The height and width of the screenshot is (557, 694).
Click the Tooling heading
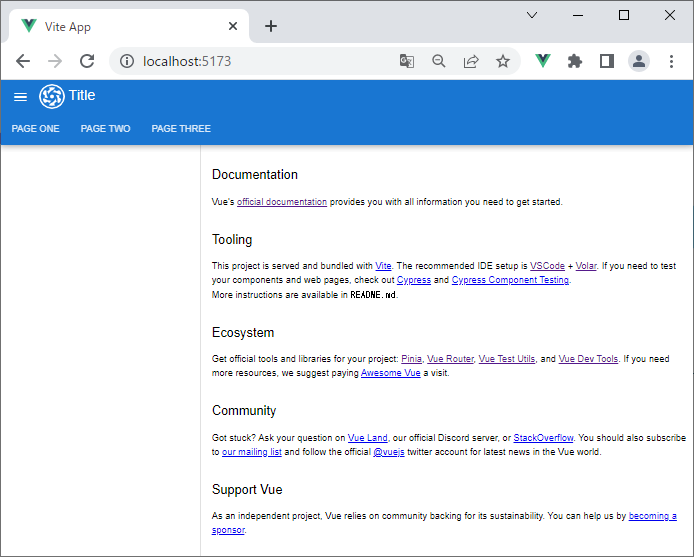[232, 240]
